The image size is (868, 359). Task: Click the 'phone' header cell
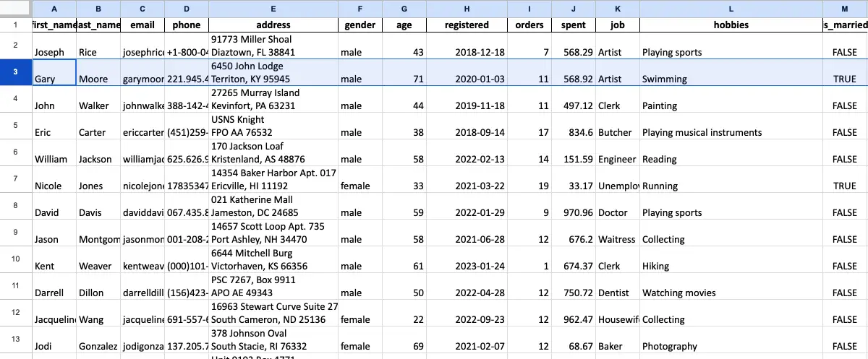coord(187,25)
